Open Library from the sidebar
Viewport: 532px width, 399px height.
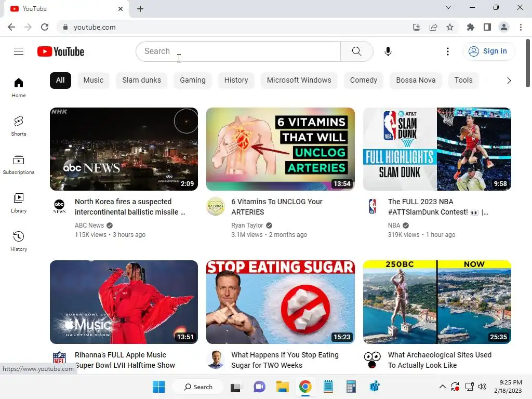19,203
